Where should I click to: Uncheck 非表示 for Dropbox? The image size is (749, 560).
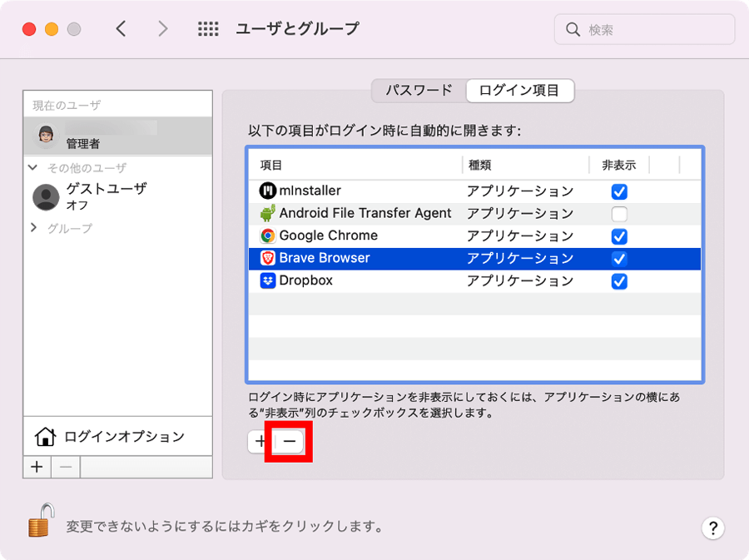pyautogui.click(x=619, y=281)
